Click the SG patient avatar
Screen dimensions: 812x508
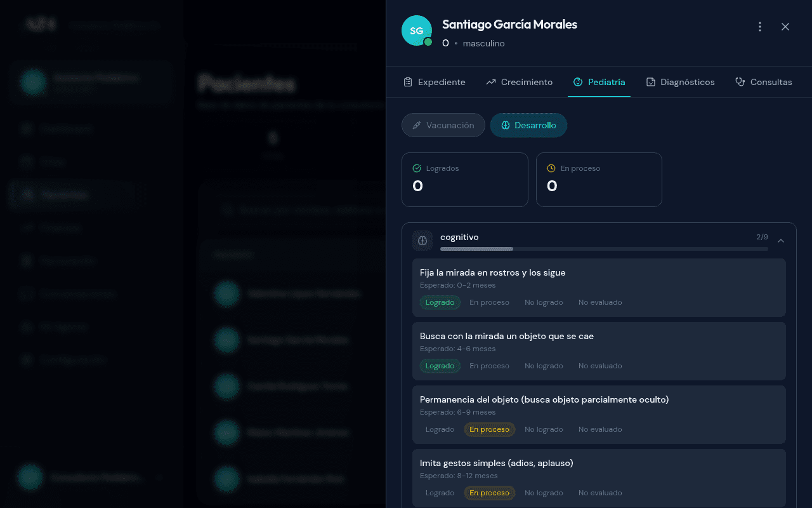point(416,30)
